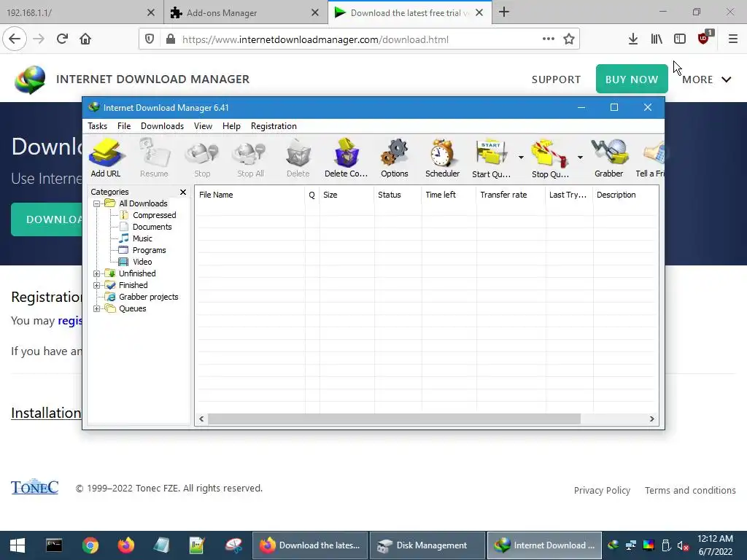Image resolution: width=747 pixels, height=560 pixels.
Task: Click the Tell a Friend icon
Action: pyautogui.click(x=650, y=158)
